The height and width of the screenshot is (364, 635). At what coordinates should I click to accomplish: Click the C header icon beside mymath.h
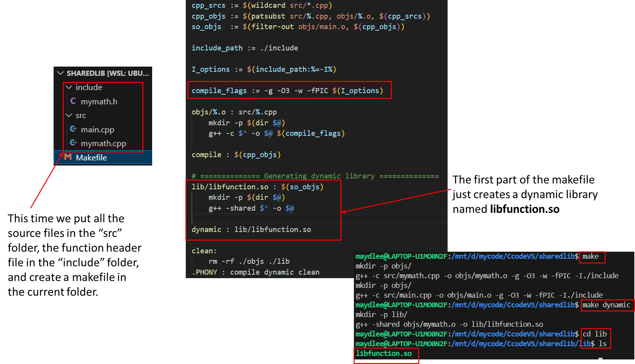pyautogui.click(x=73, y=101)
